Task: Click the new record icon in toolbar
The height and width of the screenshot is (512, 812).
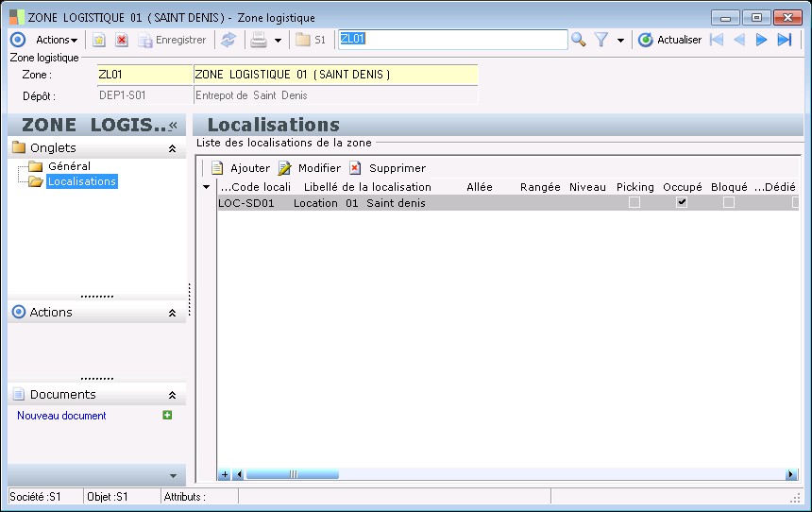Action: [x=98, y=40]
